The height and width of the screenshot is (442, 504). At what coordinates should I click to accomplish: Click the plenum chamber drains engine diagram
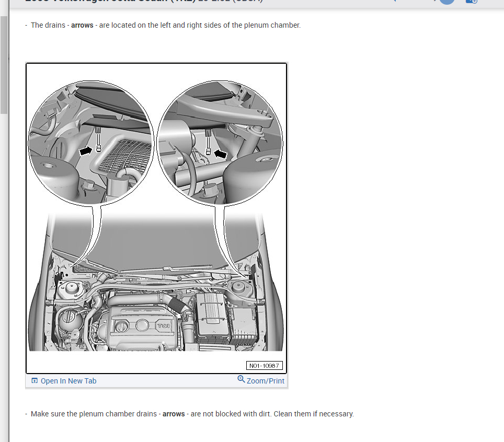point(156,218)
